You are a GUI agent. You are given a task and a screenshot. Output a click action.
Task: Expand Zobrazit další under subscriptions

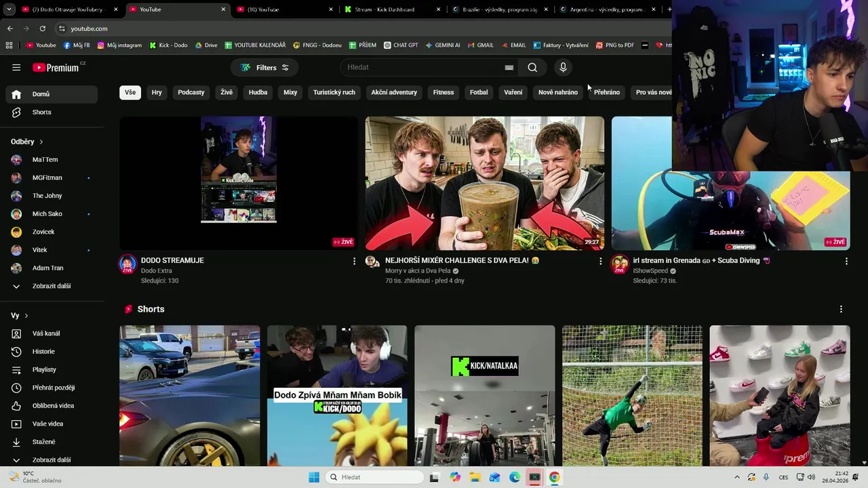pos(52,286)
